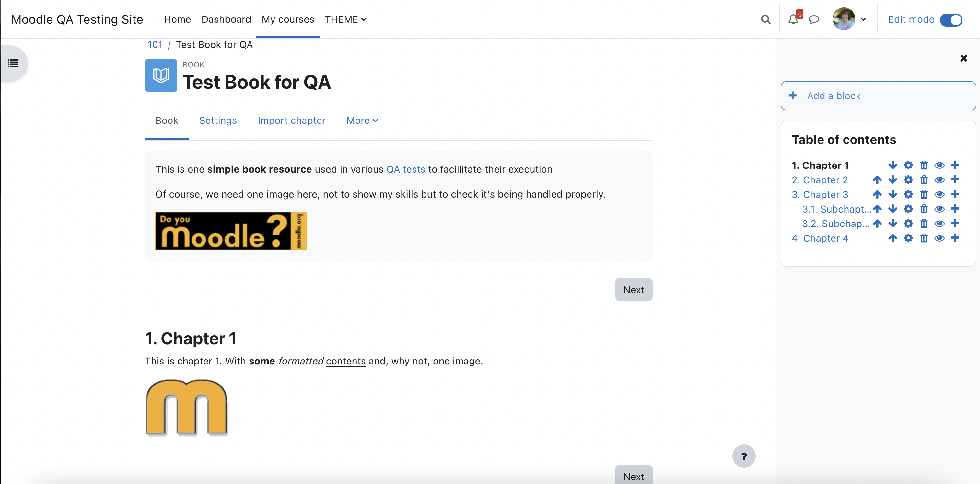Switch to Import chapter tab
The height and width of the screenshot is (484, 980).
click(291, 121)
